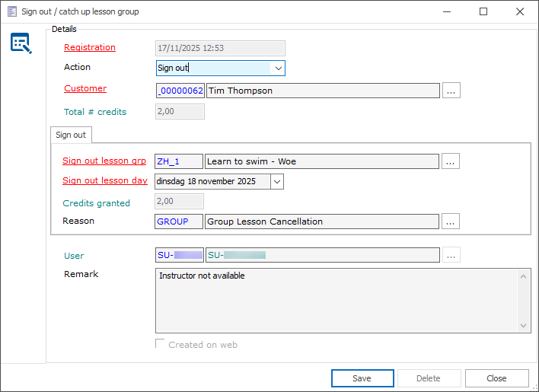Click the Action label

[x=77, y=67]
